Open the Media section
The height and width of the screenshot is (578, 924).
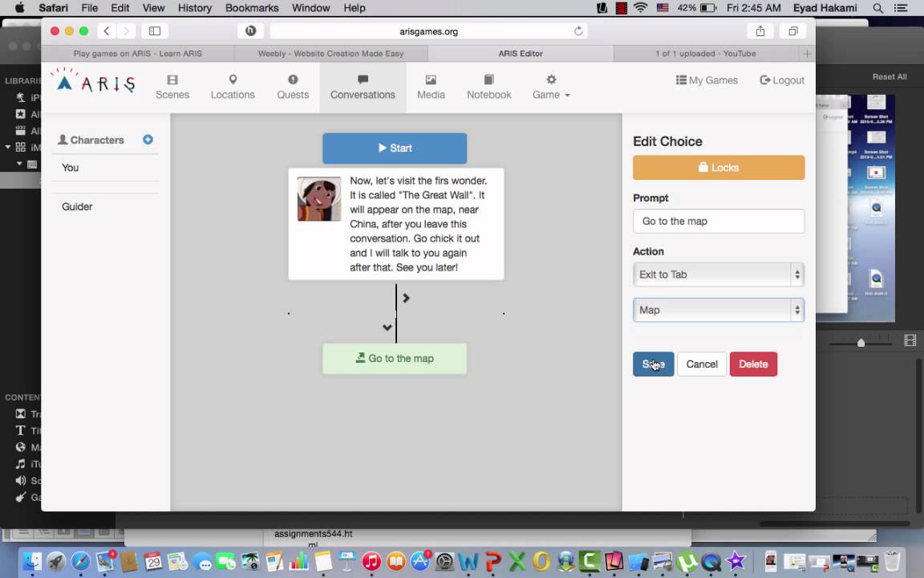click(431, 88)
